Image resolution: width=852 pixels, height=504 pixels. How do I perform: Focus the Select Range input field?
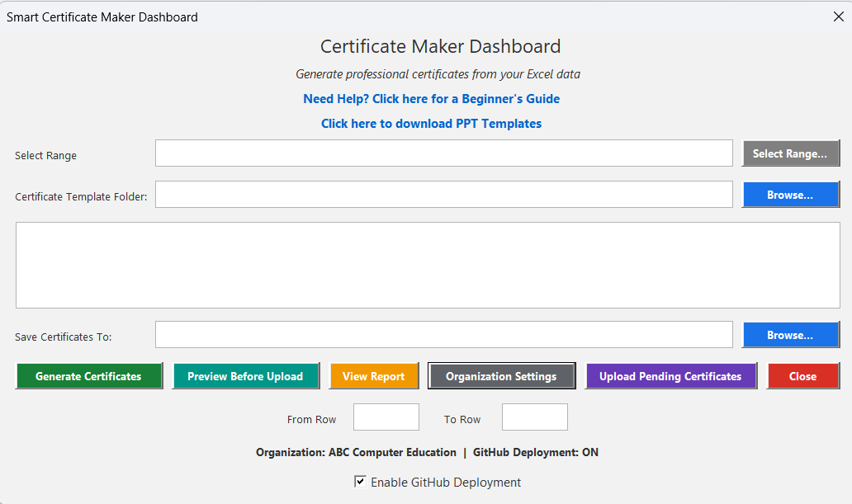[x=444, y=153]
